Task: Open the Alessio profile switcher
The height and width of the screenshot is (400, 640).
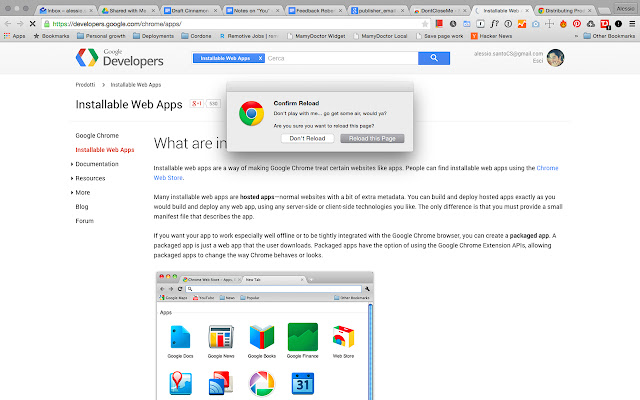Action: (625, 9)
